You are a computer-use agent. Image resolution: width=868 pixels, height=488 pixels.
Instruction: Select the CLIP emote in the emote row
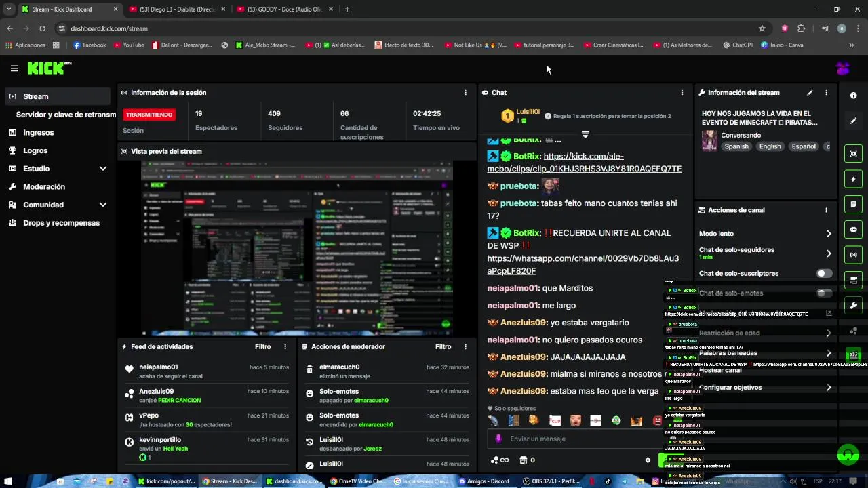tap(555, 421)
